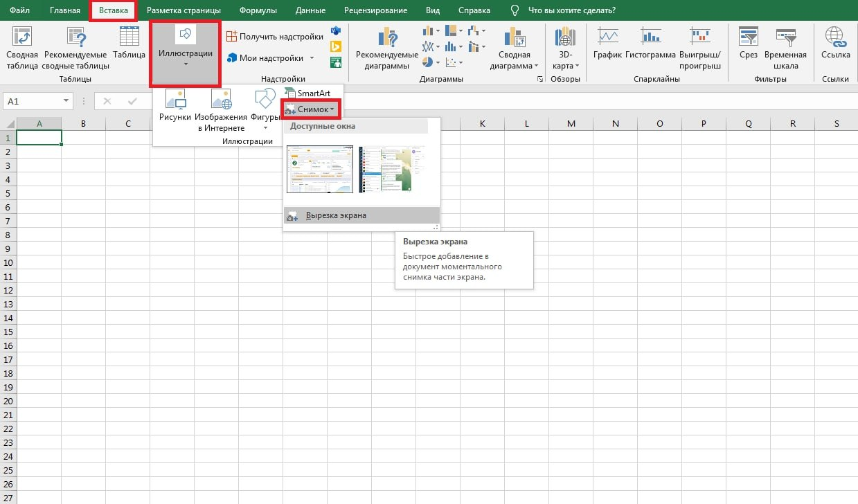Switch to the Формулы tab

tap(258, 10)
